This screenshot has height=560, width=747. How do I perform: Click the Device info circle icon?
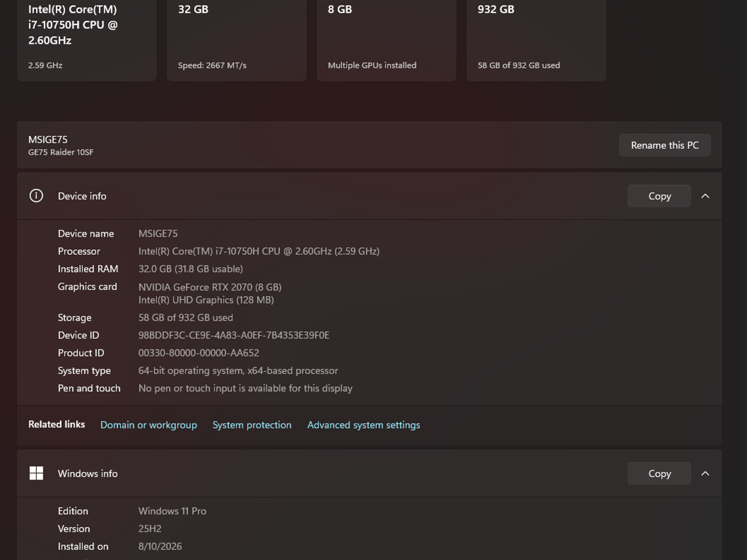click(x=36, y=196)
